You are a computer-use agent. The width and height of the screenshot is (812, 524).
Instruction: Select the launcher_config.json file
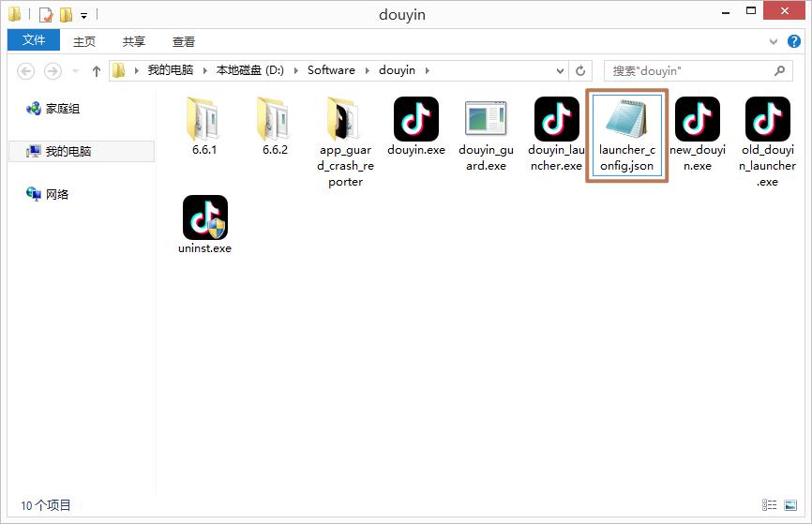[626, 136]
